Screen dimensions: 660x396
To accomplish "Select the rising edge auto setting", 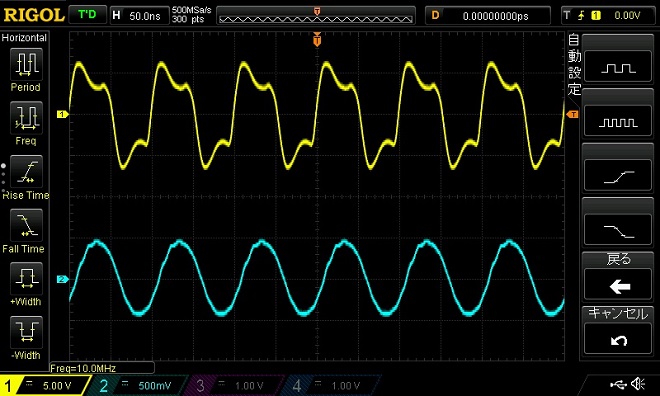I will 618,175.
